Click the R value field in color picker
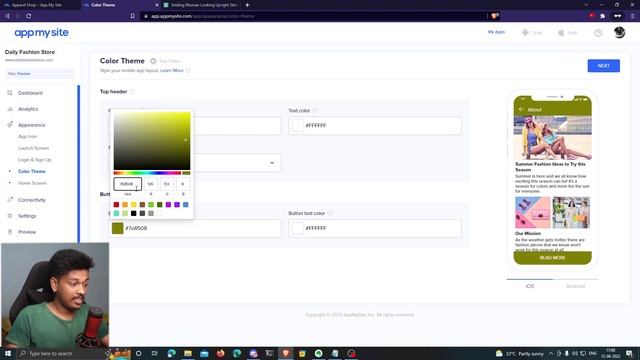 (x=151, y=184)
